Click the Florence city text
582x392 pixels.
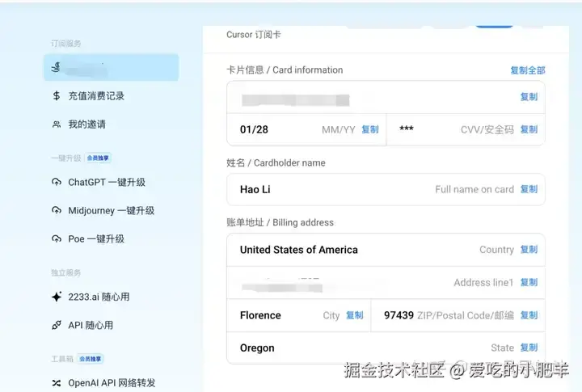click(260, 315)
